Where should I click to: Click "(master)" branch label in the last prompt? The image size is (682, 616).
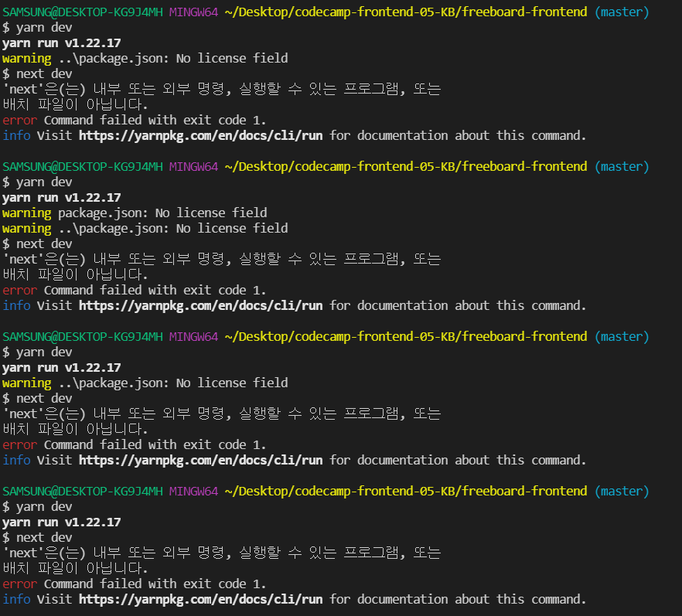tap(622, 492)
